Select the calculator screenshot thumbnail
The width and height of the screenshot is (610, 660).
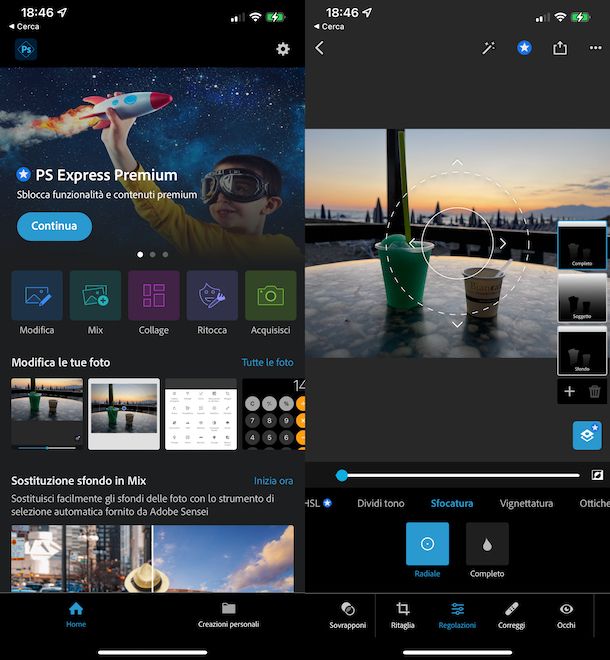point(274,414)
